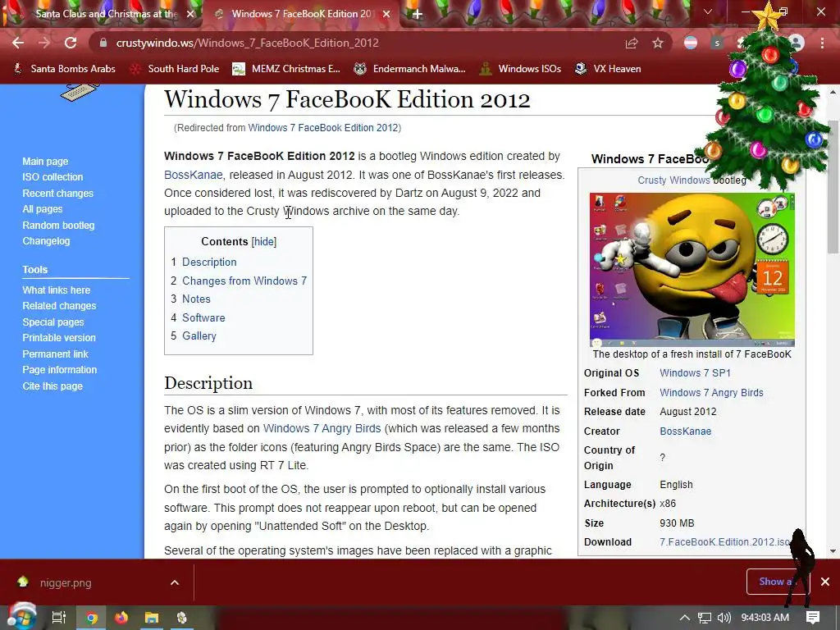Open the Endermanch Malware bookmark
The height and width of the screenshot is (630, 840).
pos(410,69)
